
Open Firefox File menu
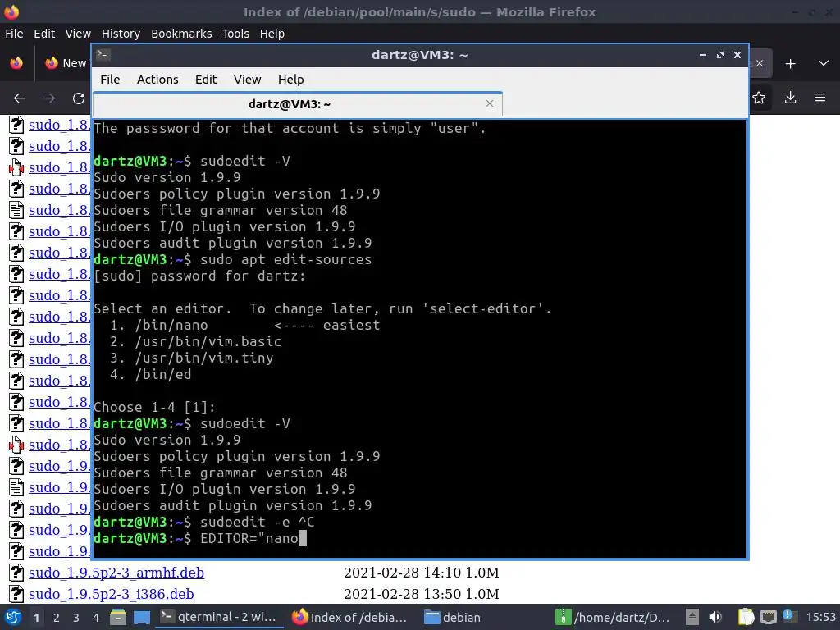pyautogui.click(x=14, y=34)
